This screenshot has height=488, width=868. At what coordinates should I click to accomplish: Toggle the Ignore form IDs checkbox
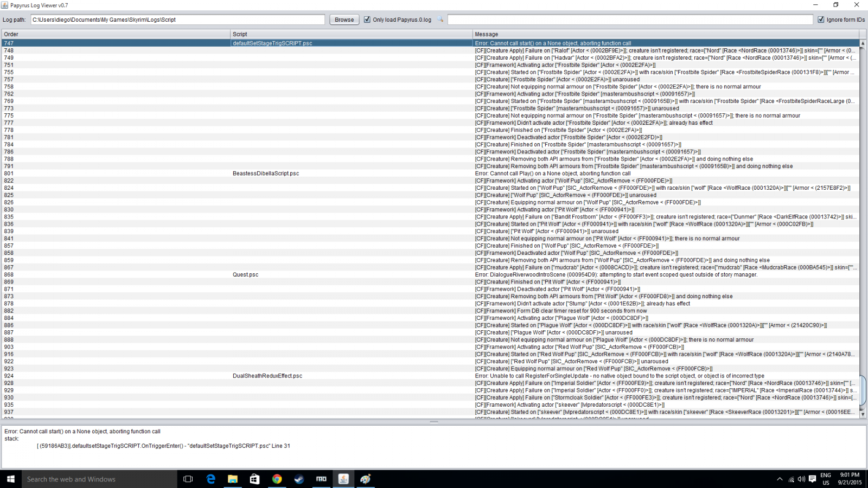click(x=821, y=20)
